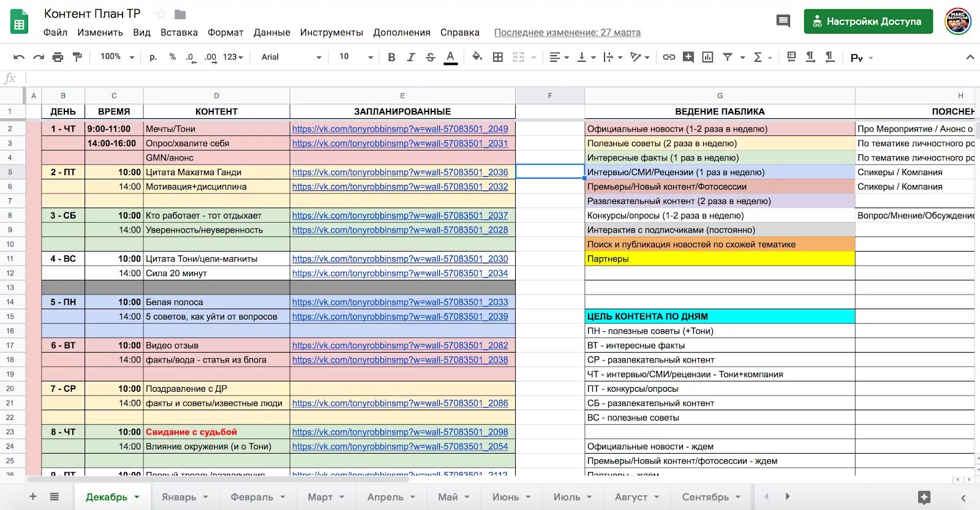This screenshot has height=510, width=980.
Task: Open the Explore button at bottom right
Action: pyautogui.click(x=924, y=497)
